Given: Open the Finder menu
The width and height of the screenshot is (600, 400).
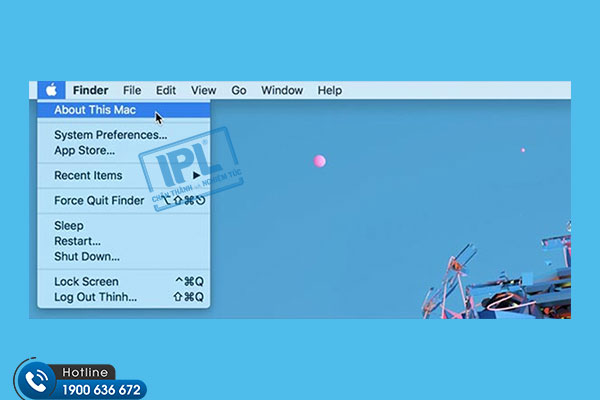Looking at the screenshot, I should point(91,90).
